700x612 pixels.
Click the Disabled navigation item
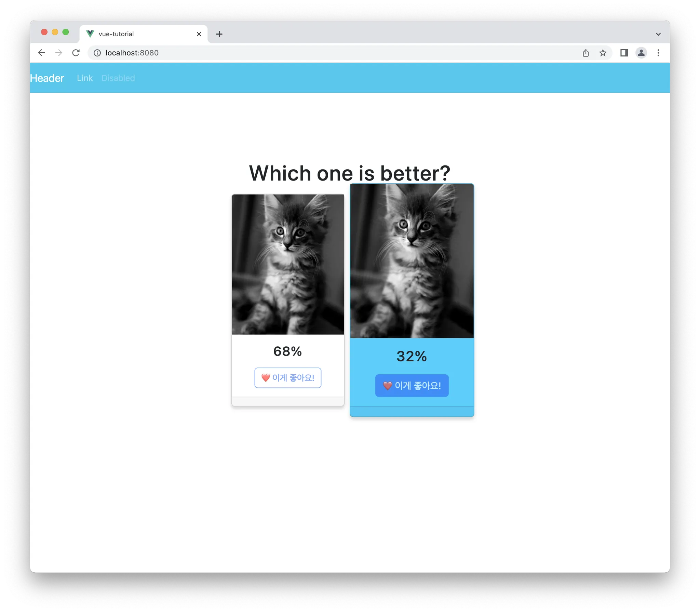118,78
